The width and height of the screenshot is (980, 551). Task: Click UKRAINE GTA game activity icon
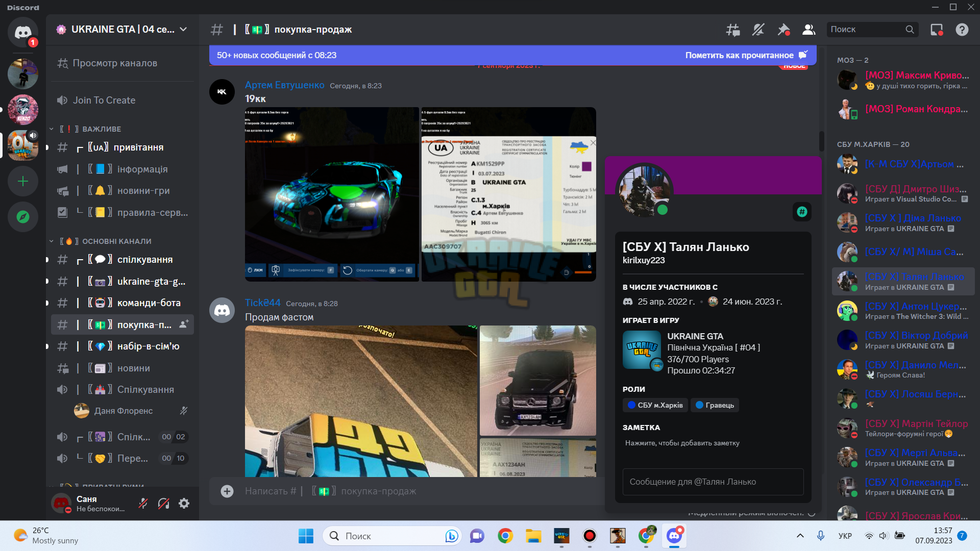642,350
